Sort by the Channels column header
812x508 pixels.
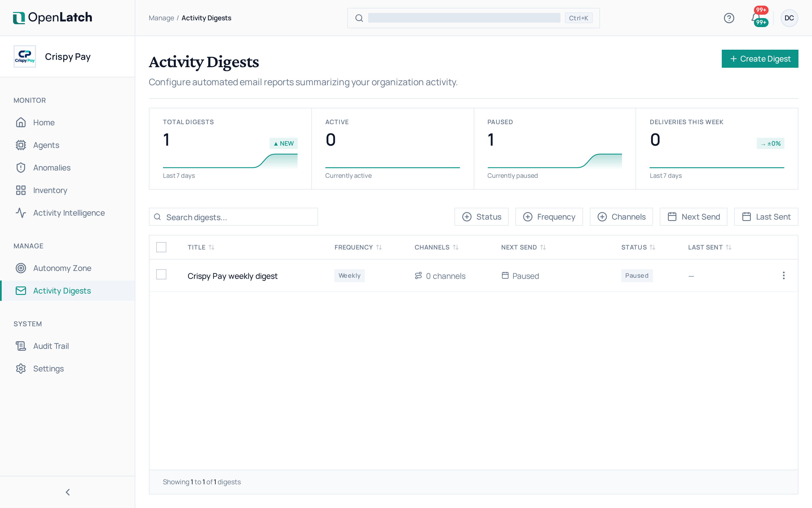[436, 247]
